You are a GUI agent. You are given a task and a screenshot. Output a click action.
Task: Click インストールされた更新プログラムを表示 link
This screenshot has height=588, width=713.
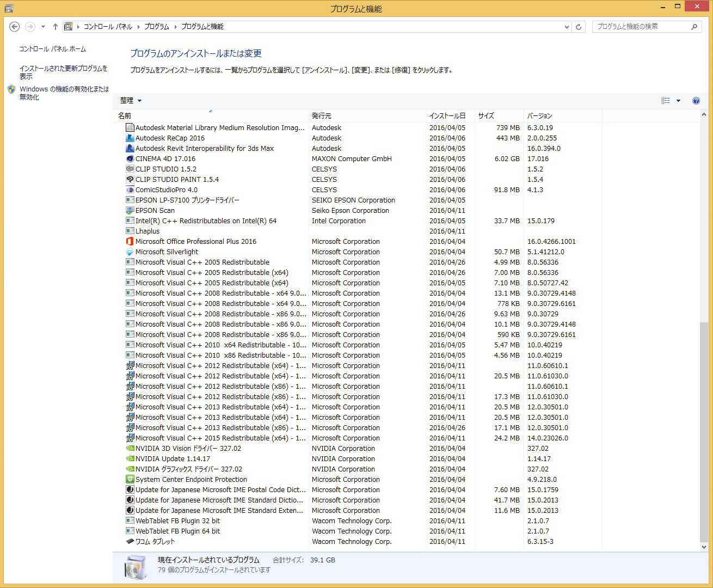coord(63,72)
